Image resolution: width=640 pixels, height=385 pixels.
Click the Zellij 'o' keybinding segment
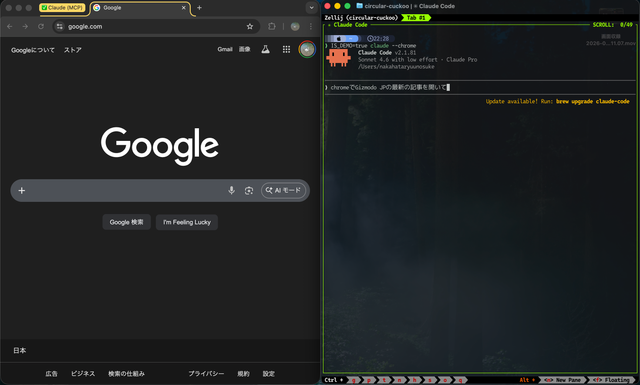(445, 380)
